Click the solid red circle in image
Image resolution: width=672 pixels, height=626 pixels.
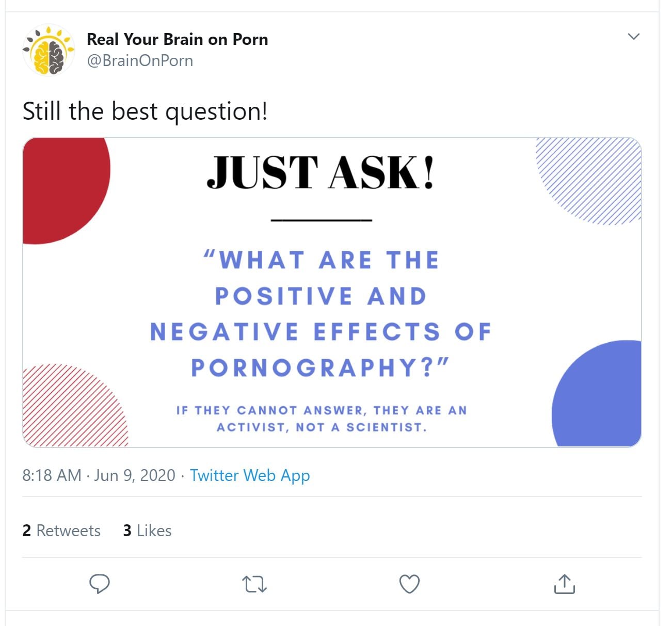pos(62,186)
